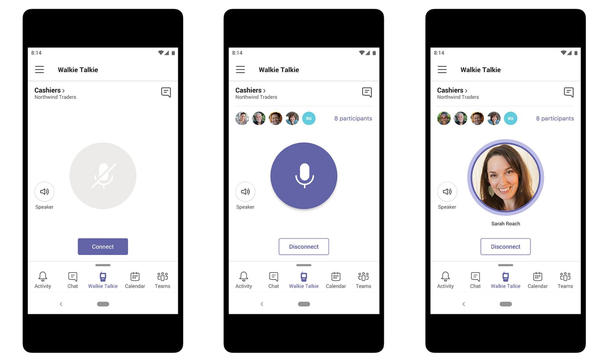This screenshot has height=364, width=613.
Task: Click Disconnect to leave the channel
Action: pos(304,247)
